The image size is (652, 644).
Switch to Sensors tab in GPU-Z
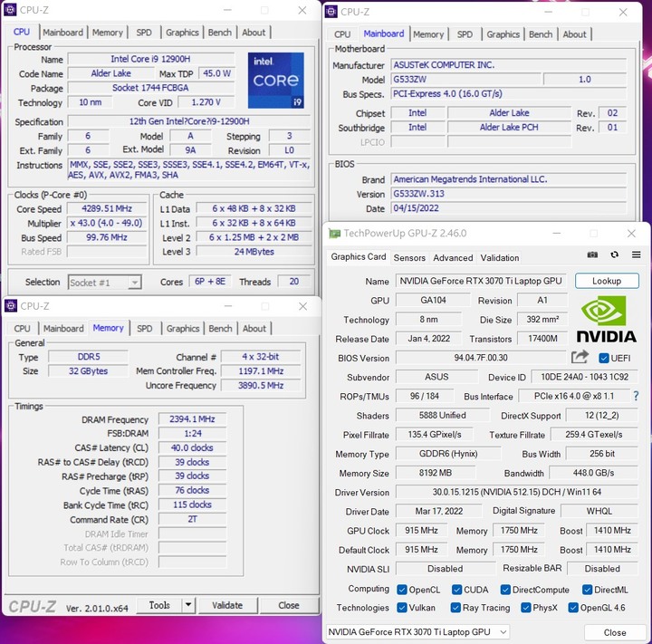pyautogui.click(x=409, y=258)
